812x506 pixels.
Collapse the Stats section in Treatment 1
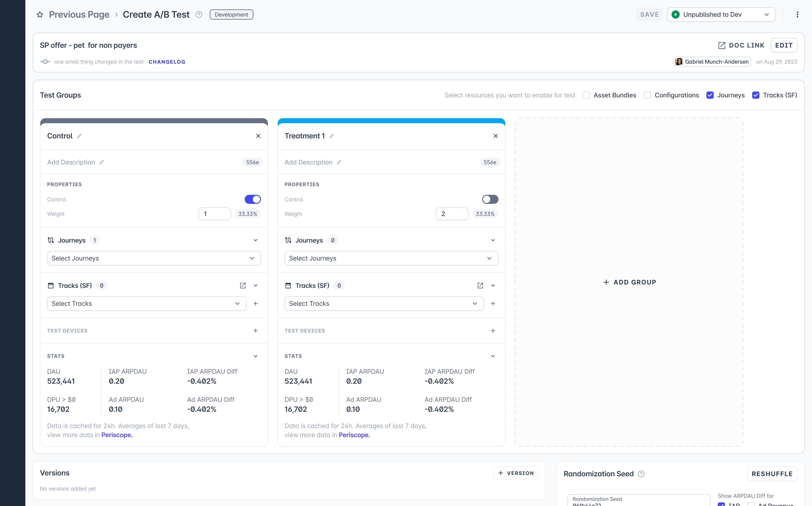pyautogui.click(x=493, y=356)
